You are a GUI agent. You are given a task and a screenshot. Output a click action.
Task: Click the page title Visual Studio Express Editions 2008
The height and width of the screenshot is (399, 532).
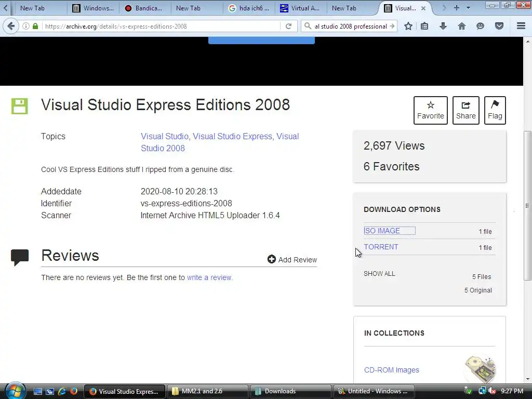pyautogui.click(x=166, y=104)
